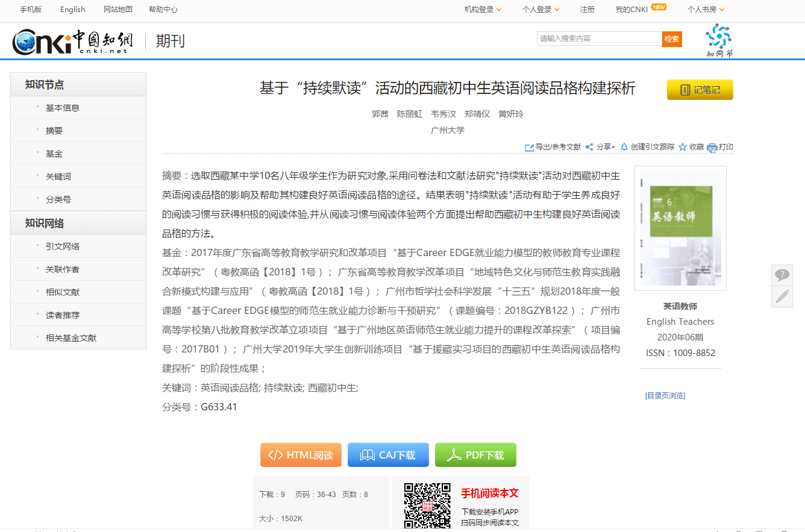805x532 pixels.
Task: Open author 郭茜's link
Action: tap(380, 114)
